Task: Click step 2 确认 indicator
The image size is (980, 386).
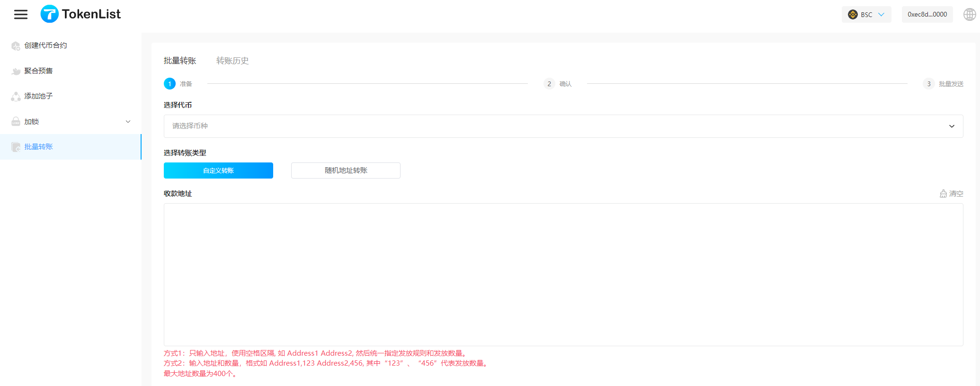Action: [x=558, y=84]
